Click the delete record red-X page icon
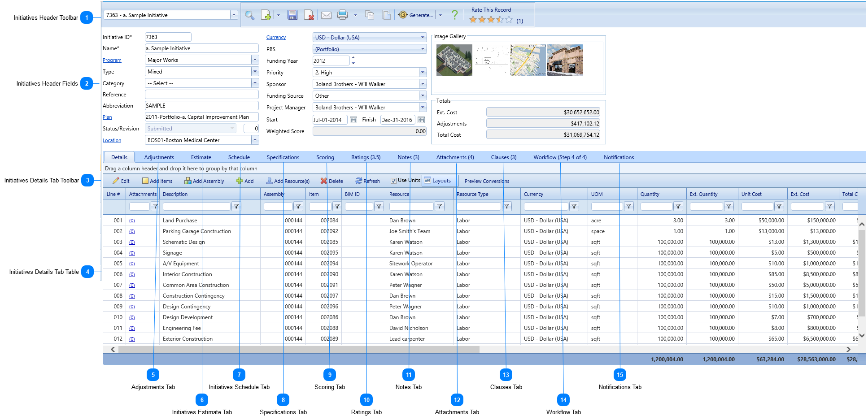868x420 pixels. (x=309, y=15)
